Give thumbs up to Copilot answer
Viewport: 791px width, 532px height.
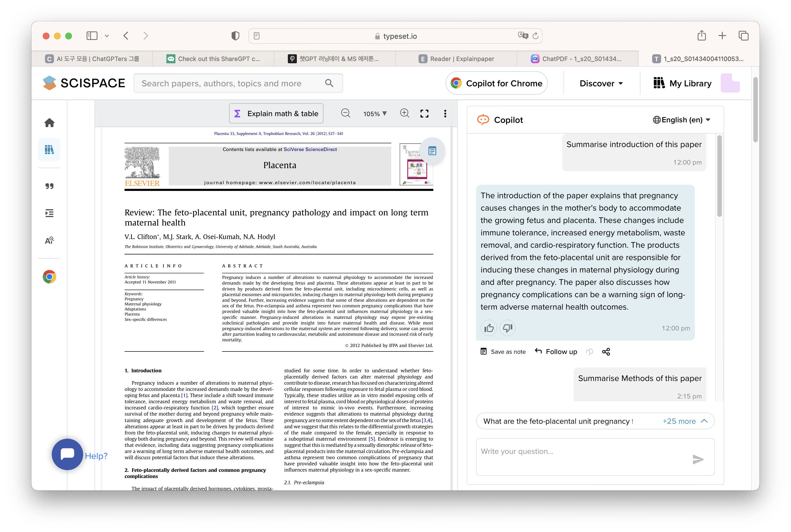(x=489, y=328)
